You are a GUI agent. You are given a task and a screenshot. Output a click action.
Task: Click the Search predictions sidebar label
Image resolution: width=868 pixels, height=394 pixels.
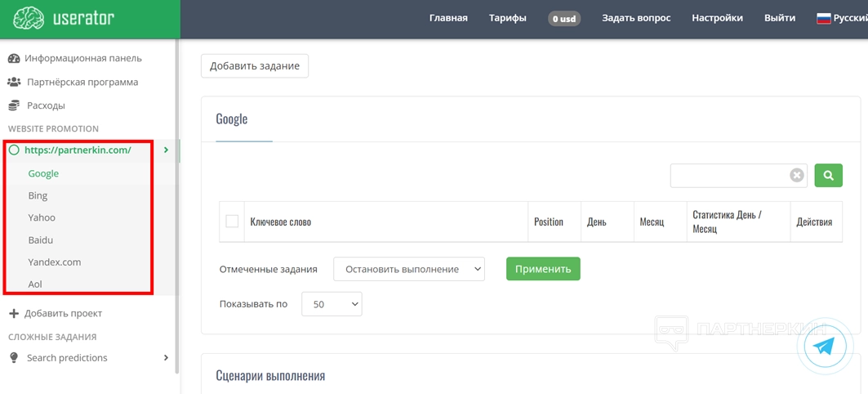point(67,358)
